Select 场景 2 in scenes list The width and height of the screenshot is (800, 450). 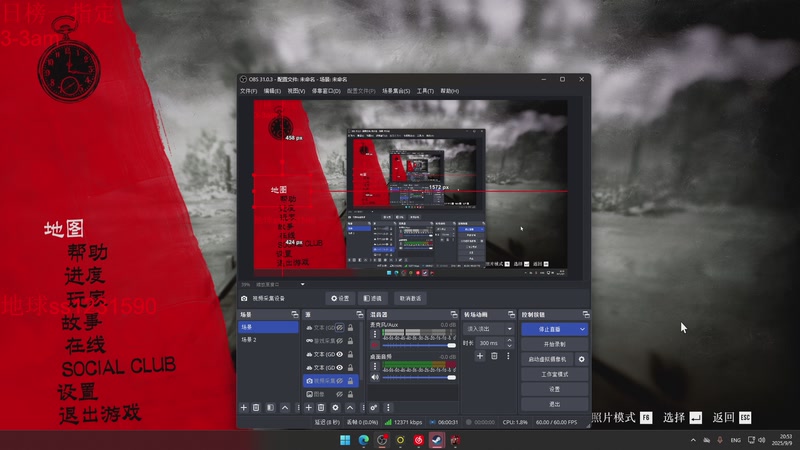(x=268, y=340)
